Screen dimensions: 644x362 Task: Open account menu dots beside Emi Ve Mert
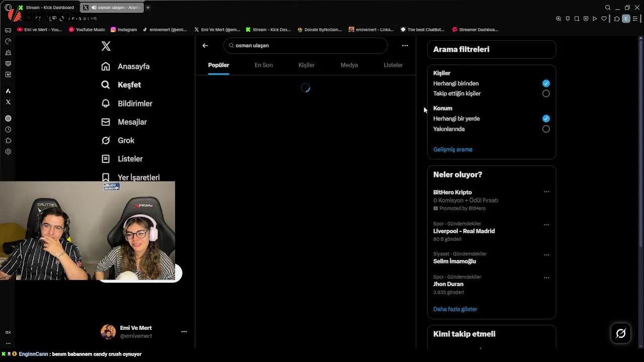184,331
